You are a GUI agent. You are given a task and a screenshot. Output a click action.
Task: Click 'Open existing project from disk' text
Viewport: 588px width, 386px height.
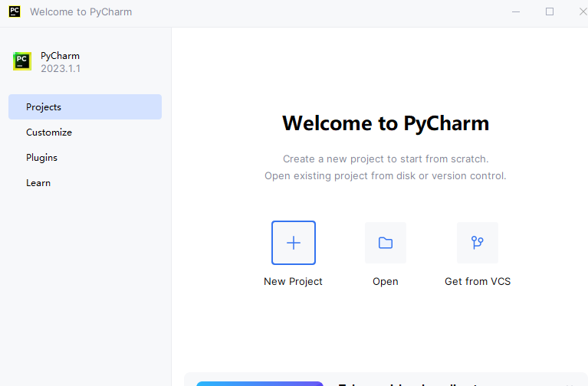pyautogui.click(x=340, y=175)
